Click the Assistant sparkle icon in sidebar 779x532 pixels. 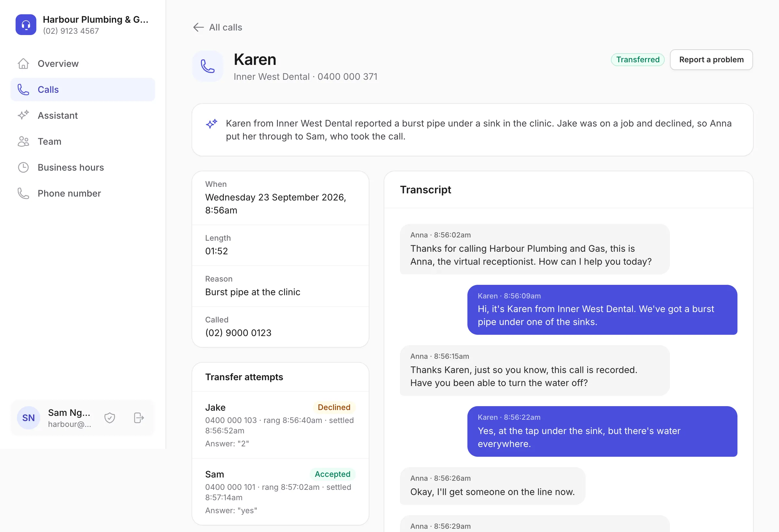click(23, 115)
